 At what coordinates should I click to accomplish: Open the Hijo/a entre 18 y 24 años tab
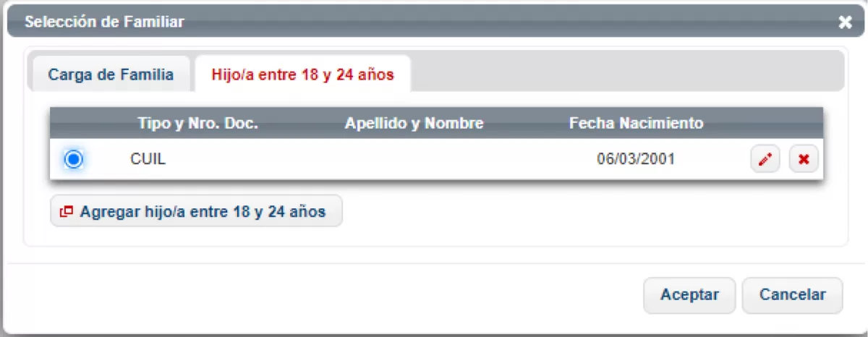(x=303, y=74)
